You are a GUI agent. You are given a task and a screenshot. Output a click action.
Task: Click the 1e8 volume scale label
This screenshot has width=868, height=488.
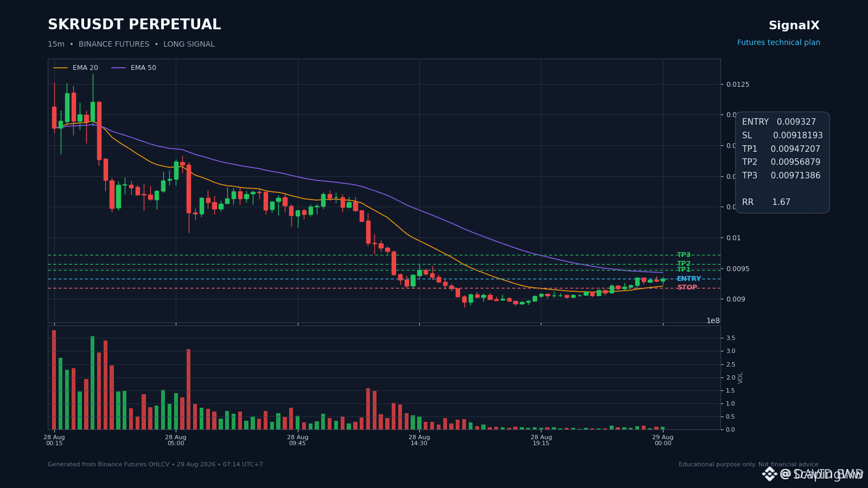(713, 320)
